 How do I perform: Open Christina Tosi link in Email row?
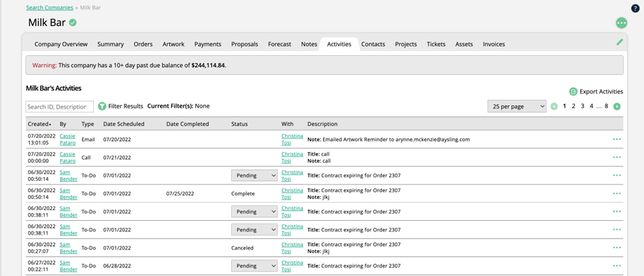292,140
